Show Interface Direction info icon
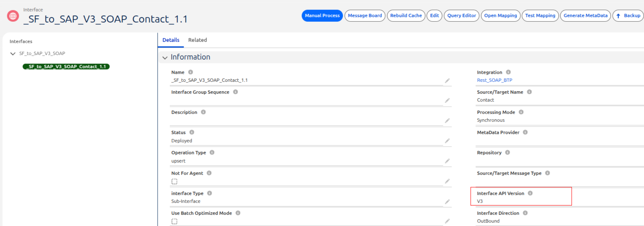 [525, 213]
